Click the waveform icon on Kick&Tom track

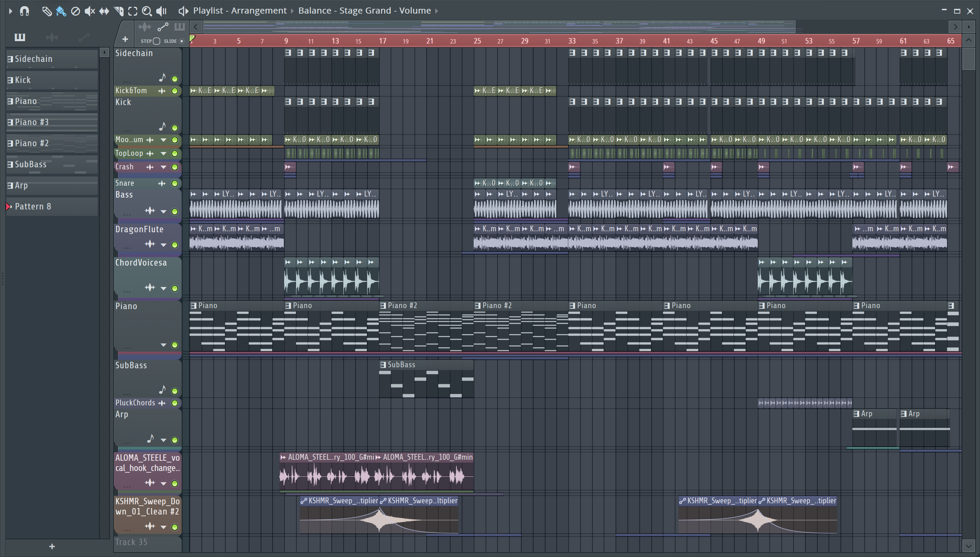click(x=162, y=91)
